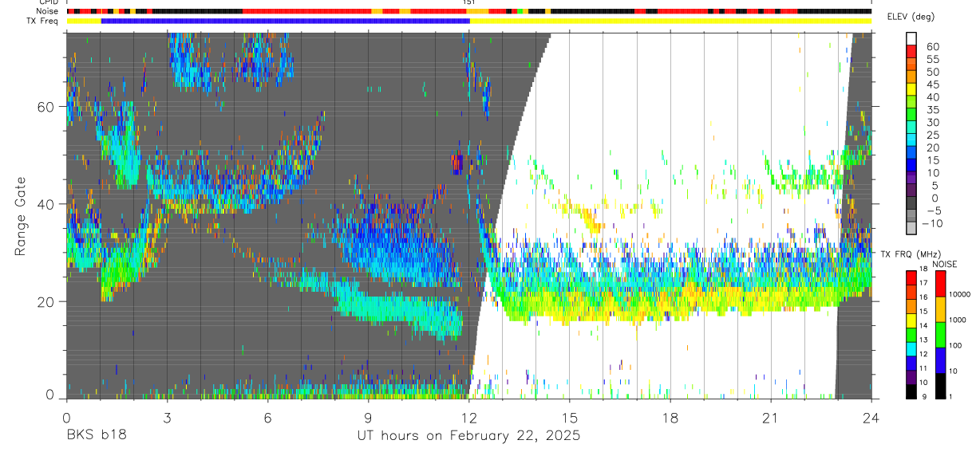Click the '100' label on the NOISE legend

pos(955,345)
